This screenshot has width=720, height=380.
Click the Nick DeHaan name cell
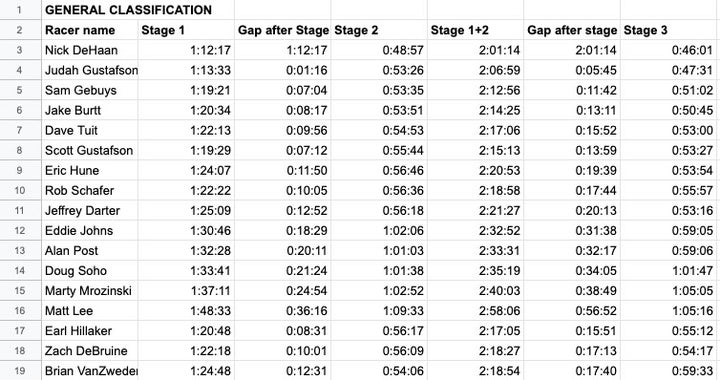click(90, 50)
